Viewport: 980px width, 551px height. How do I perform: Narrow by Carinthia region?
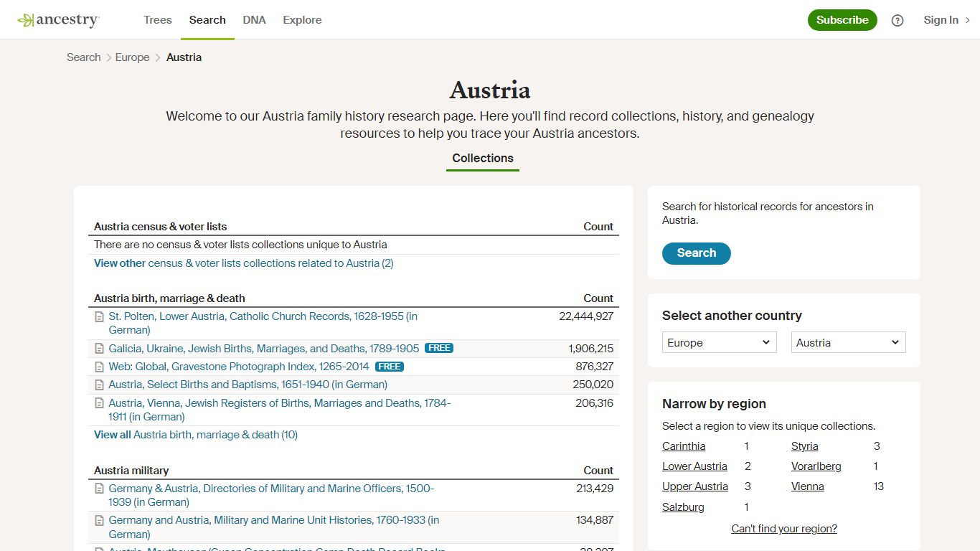[684, 446]
